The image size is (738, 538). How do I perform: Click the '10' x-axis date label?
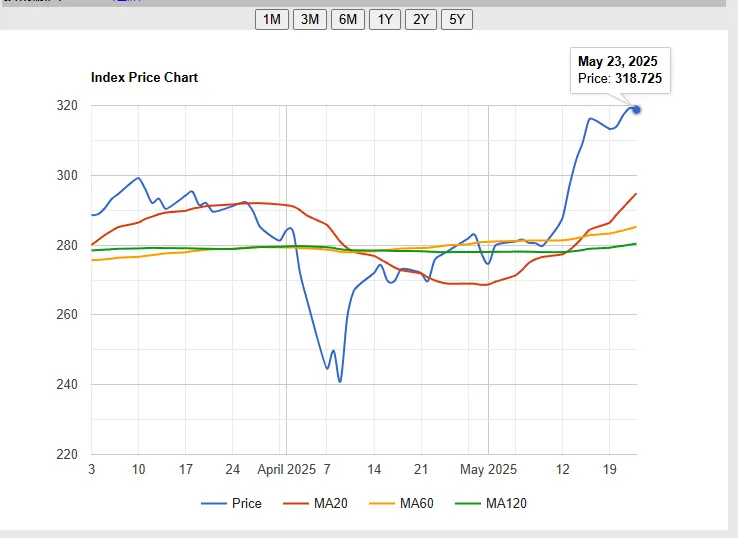point(138,469)
